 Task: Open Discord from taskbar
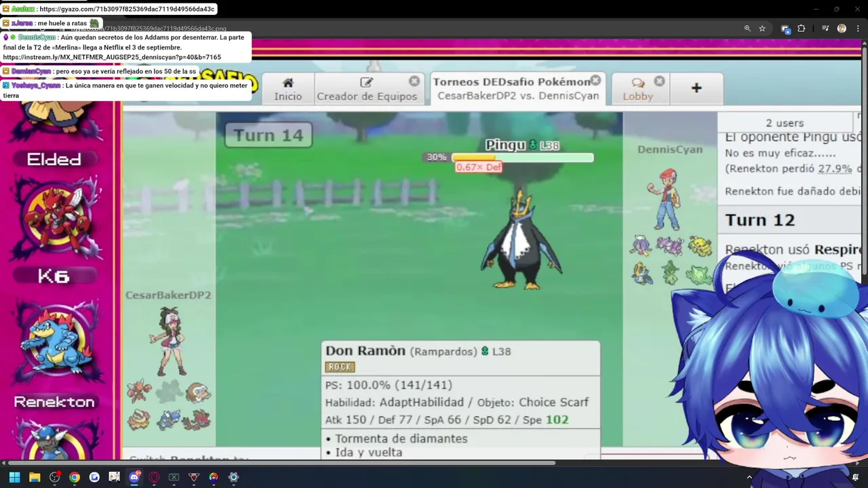[x=134, y=477]
